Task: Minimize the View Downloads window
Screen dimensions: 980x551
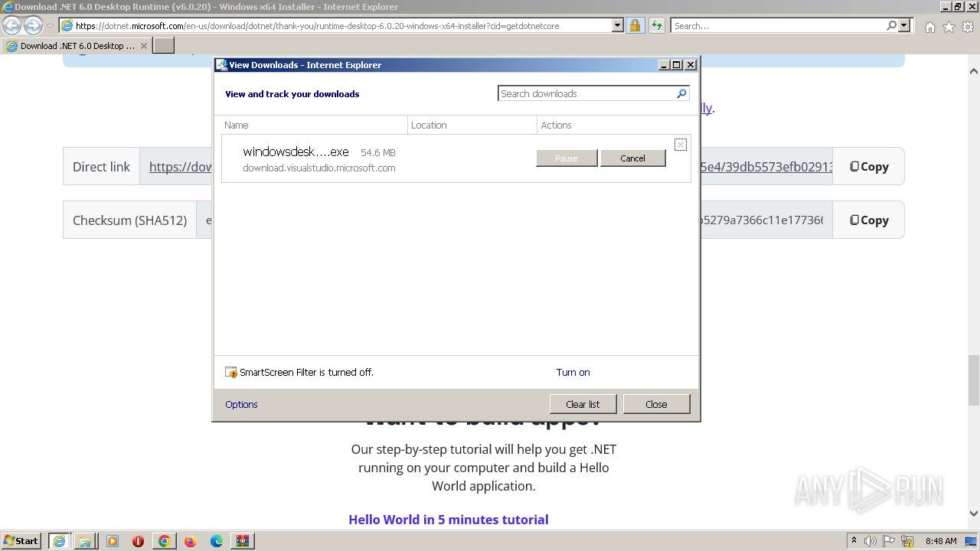Action: tap(664, 65)
